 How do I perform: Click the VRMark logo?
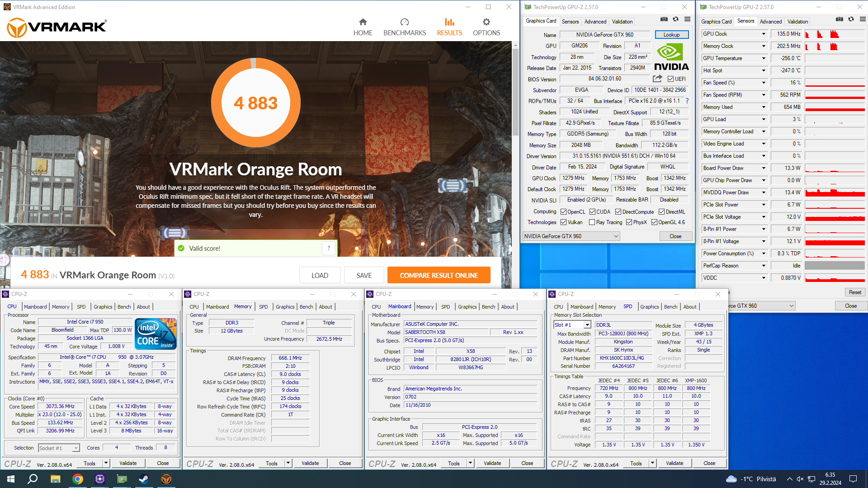coord(57,28)
